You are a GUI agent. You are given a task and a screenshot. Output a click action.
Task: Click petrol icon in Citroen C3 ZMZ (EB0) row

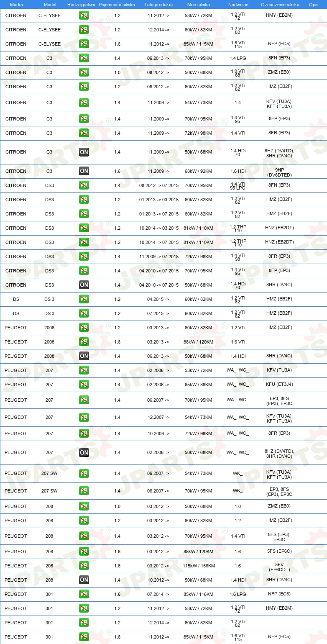pos(84,72)
